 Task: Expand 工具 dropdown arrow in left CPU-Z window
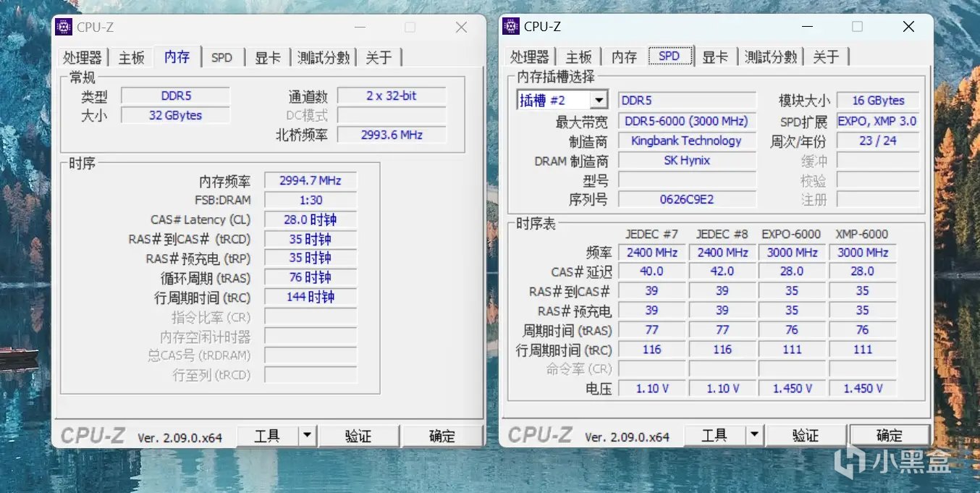coord(307,436)
